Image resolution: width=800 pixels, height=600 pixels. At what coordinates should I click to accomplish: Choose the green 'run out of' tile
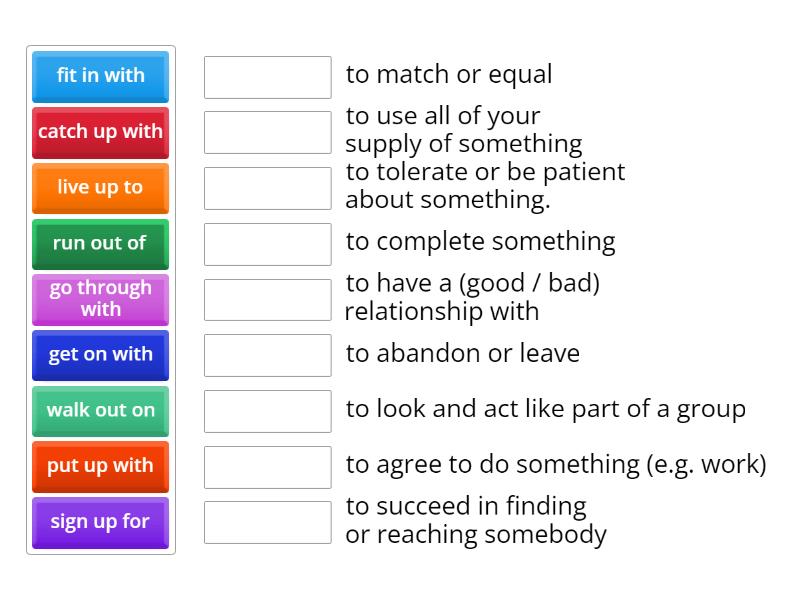point(100,244)
